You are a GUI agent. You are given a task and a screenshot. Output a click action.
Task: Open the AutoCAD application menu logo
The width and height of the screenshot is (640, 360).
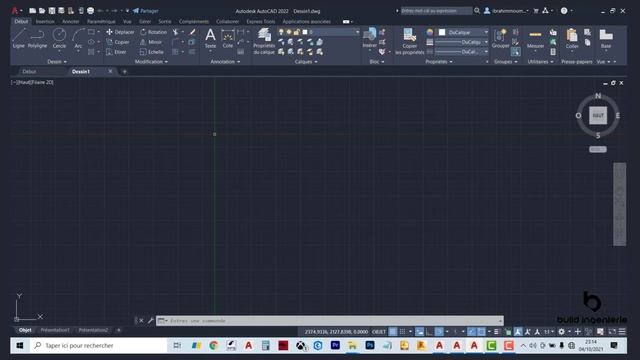coord(15,11)
